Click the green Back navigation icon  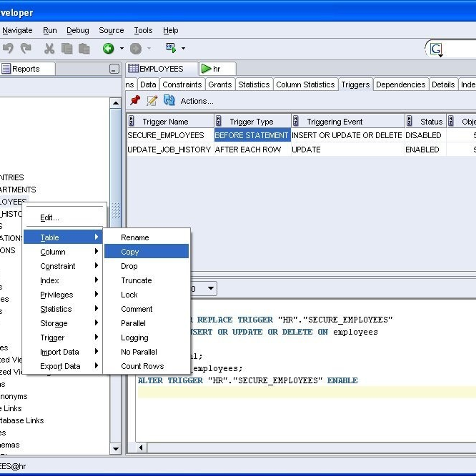pos(109,48)
